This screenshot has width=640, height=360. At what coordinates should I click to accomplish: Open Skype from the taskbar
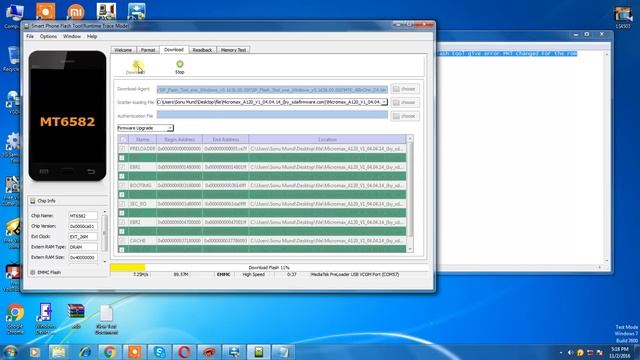159,352
